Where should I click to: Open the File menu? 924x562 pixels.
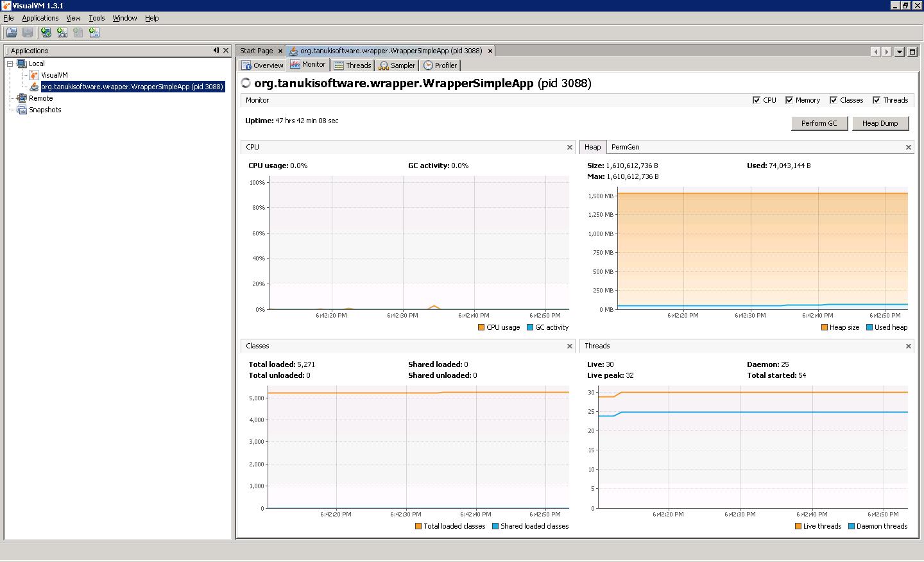[x=8, y=18]
